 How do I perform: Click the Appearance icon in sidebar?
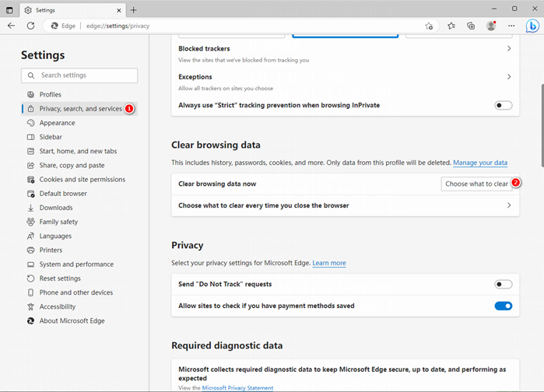click(30, 123)
